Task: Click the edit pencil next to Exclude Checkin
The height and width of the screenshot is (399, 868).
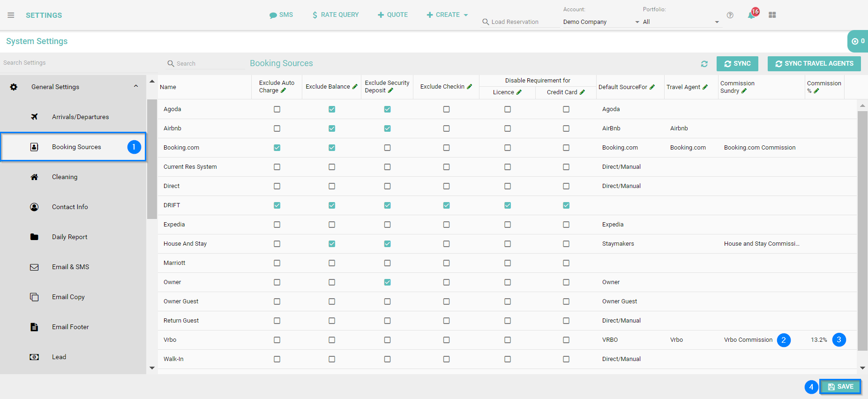Action: 469,87
